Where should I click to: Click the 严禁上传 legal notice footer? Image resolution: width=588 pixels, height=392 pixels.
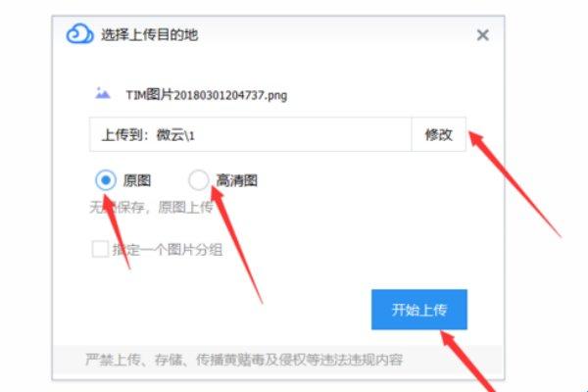click(x=244, y=360)
